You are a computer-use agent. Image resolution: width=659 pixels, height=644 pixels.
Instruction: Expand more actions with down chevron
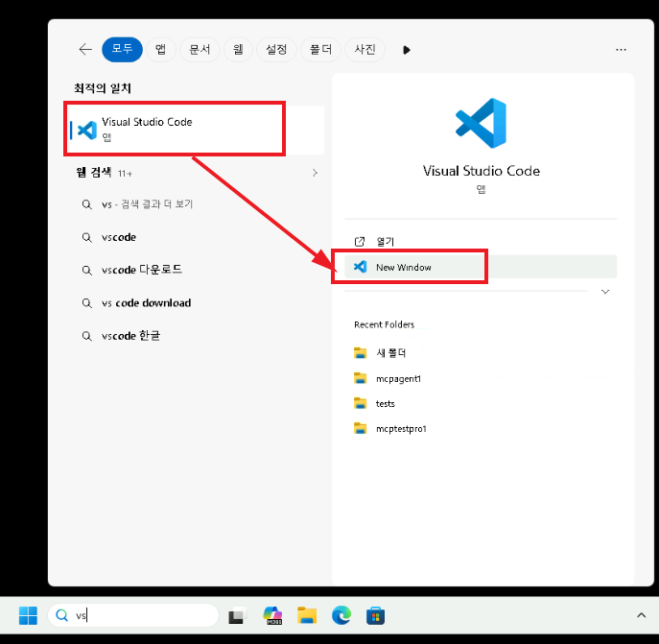[605, 292]
